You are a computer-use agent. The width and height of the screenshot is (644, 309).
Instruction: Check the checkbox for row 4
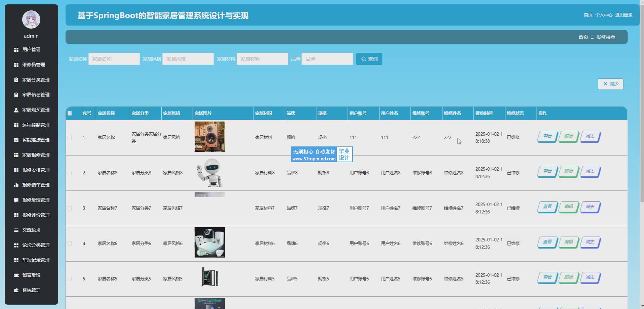[70, 244]
